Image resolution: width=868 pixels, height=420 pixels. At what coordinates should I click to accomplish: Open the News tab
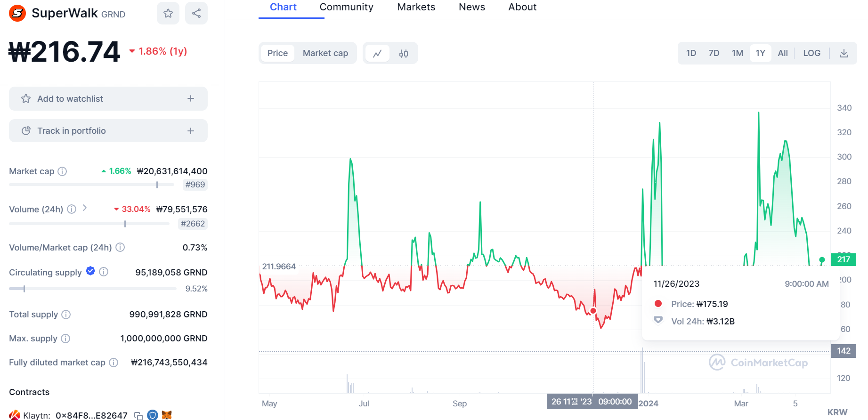(x=472, y=7)
